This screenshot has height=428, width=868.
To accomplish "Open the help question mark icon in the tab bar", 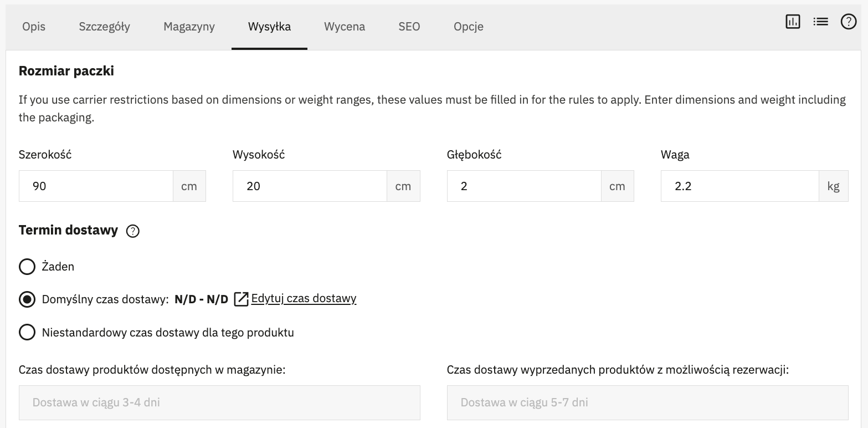I will 849,22.
